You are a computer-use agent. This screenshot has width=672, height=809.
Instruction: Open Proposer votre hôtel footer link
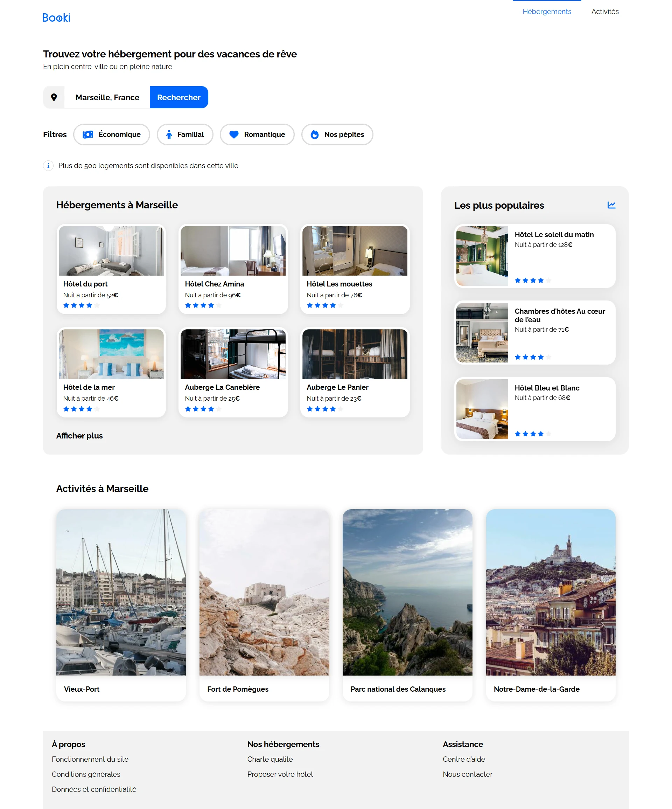click(280, 774)
